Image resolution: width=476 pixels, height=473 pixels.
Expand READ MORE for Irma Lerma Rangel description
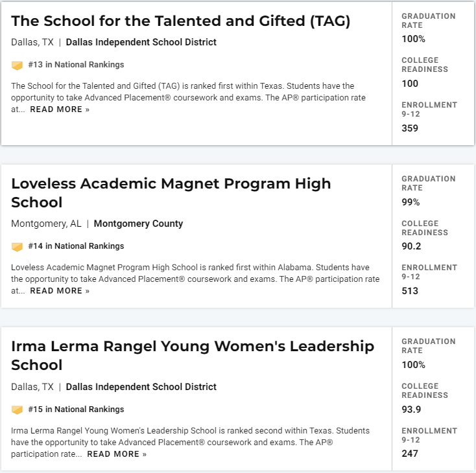117,454
